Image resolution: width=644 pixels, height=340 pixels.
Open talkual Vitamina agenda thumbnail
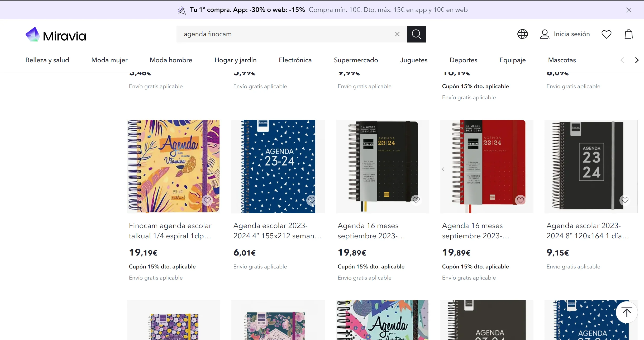[x=173, y=166]
